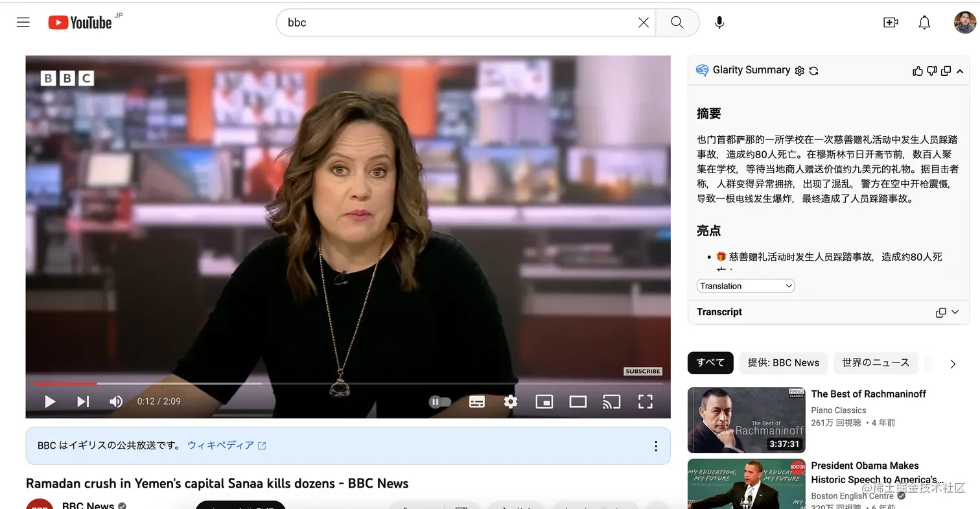Cast the video to a device
Viewport: 980px width, 509px height.
click(611, 402)
